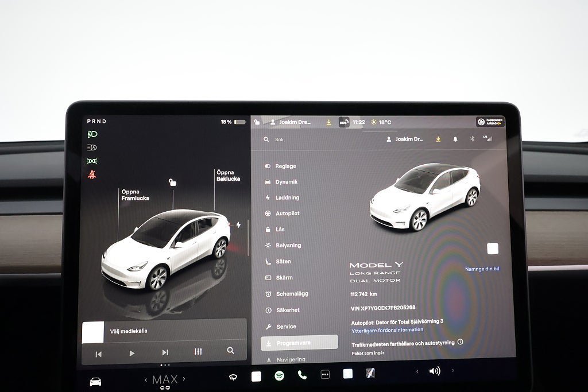Tap the LTE signal strength icon

(x=488, y=138)
